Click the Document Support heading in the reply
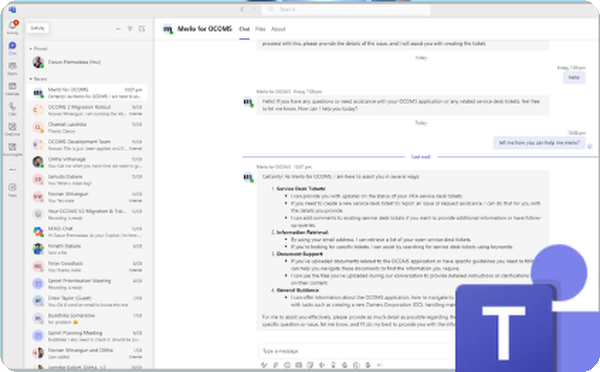 click(x=299, y=254)
